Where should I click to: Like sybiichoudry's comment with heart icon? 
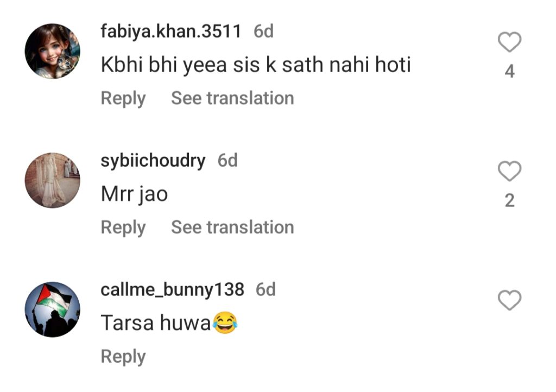pos(509,171)
